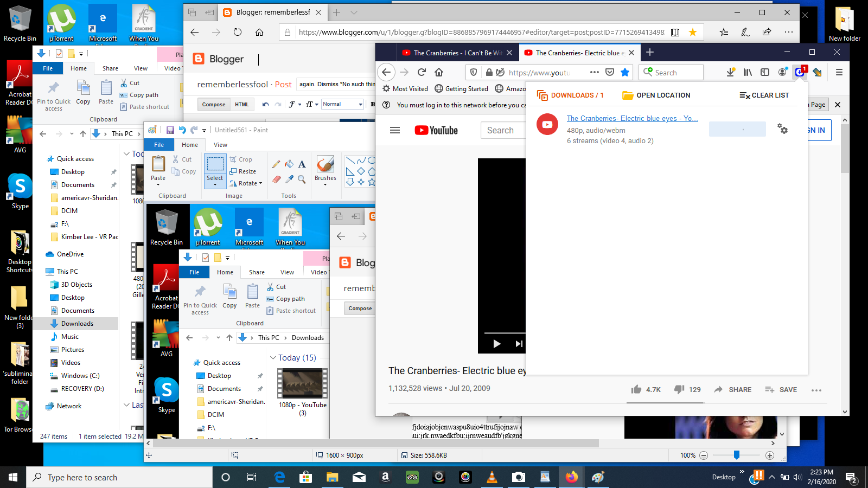868x488 pixels.
Task: Open Paint File menu
Action: [x=159, y=145]
